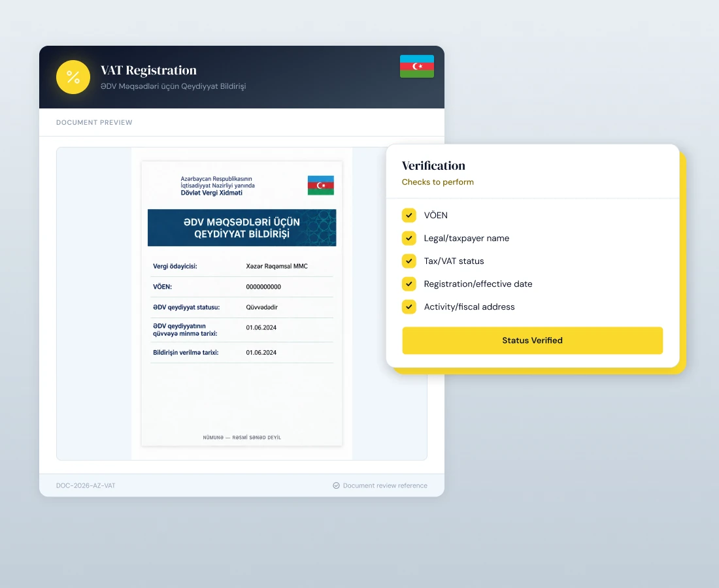Click the DOCUMENT PREVIEW label
Viewport: 719px width, 588px height.
(94, 122)
